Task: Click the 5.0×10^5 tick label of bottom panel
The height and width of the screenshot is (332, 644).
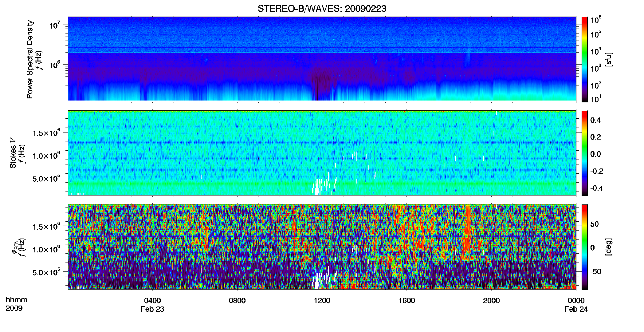Action: (46, 272)
